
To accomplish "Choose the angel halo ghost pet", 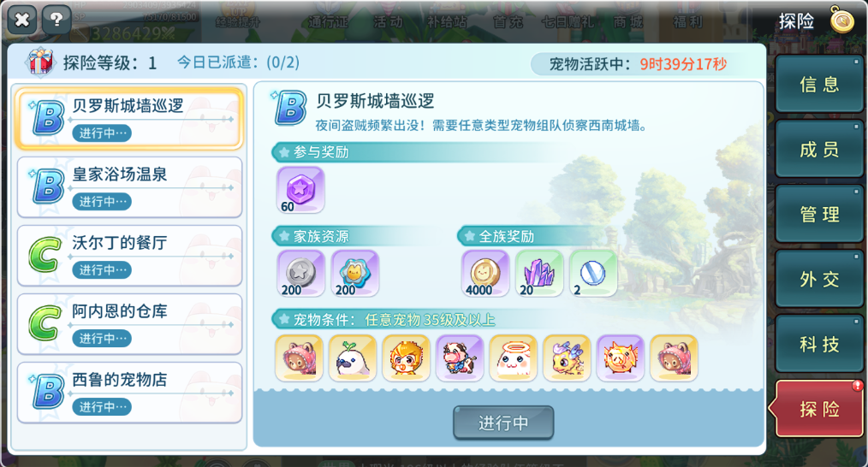I will point(513,358).
